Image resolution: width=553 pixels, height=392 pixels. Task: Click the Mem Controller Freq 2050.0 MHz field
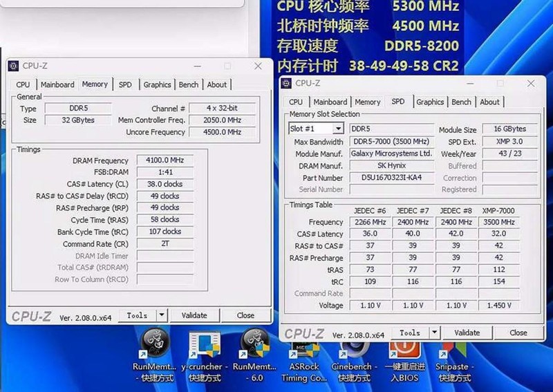[222, 120]
